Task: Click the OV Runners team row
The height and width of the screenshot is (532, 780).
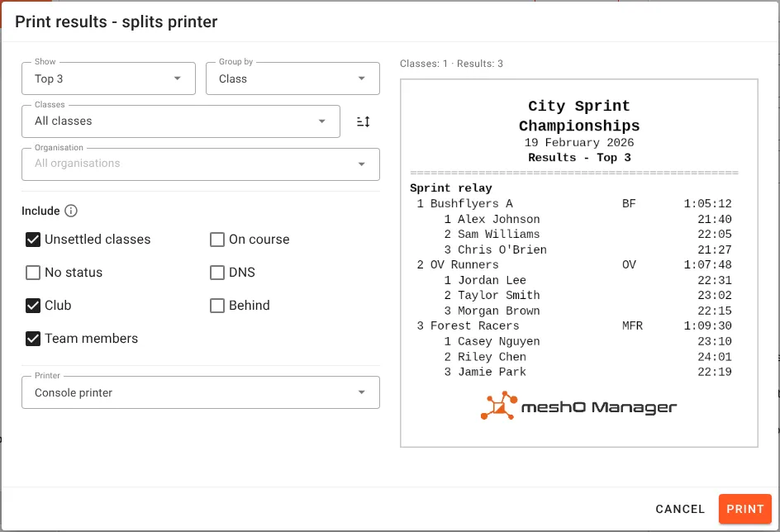Action: coord(574,264)
